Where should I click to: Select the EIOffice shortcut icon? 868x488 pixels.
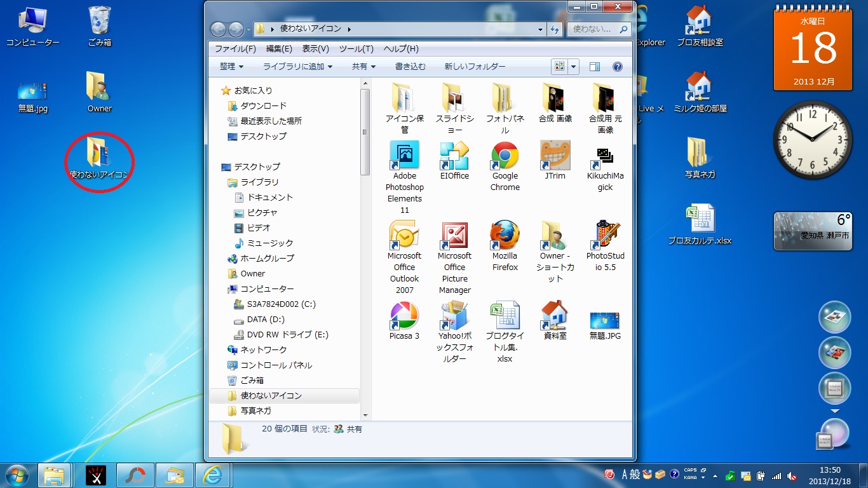coord(454,160)
